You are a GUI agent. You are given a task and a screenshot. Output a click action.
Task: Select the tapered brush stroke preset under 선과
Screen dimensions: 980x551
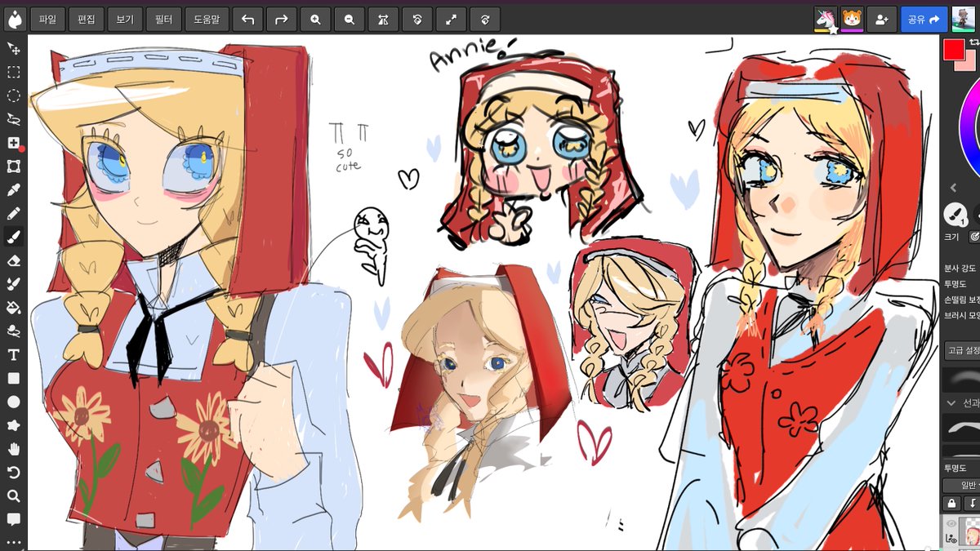pyautogui.click(x=961, y=427)
